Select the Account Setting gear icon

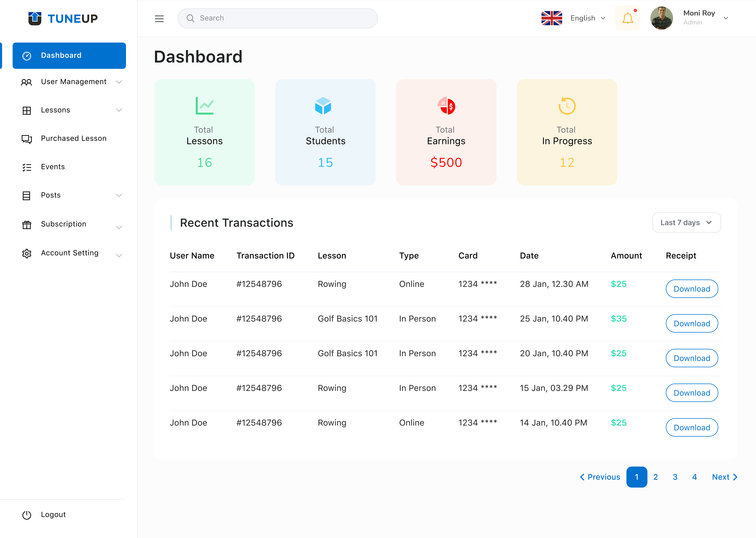[26, 253]
